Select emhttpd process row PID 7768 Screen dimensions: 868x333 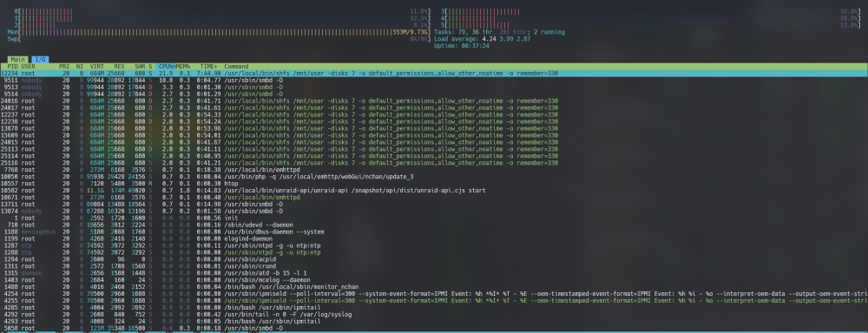point(434,170)
